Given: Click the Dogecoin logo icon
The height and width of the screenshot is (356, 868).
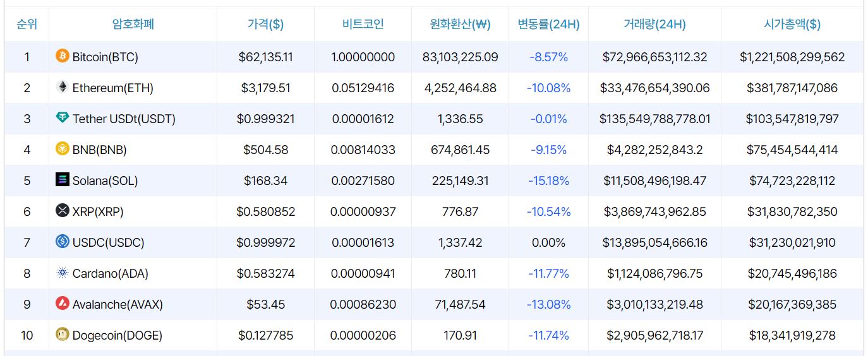Looking at the screenshot, I should 62,335.
